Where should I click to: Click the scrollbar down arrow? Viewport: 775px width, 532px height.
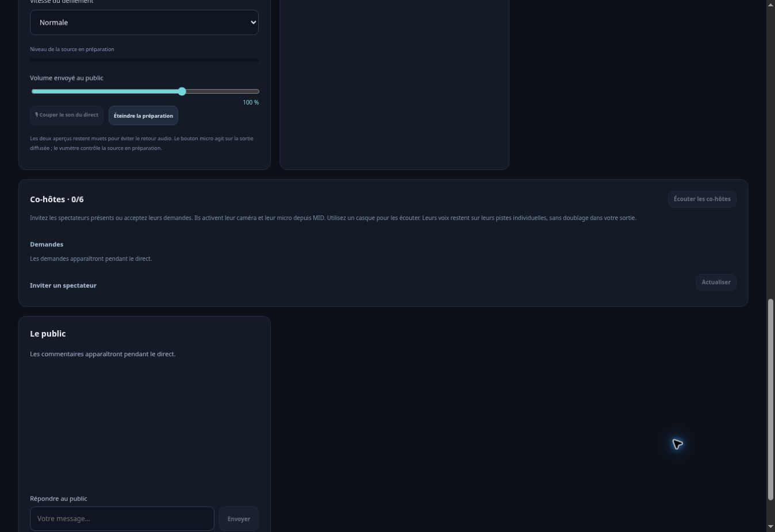point(770,526)
